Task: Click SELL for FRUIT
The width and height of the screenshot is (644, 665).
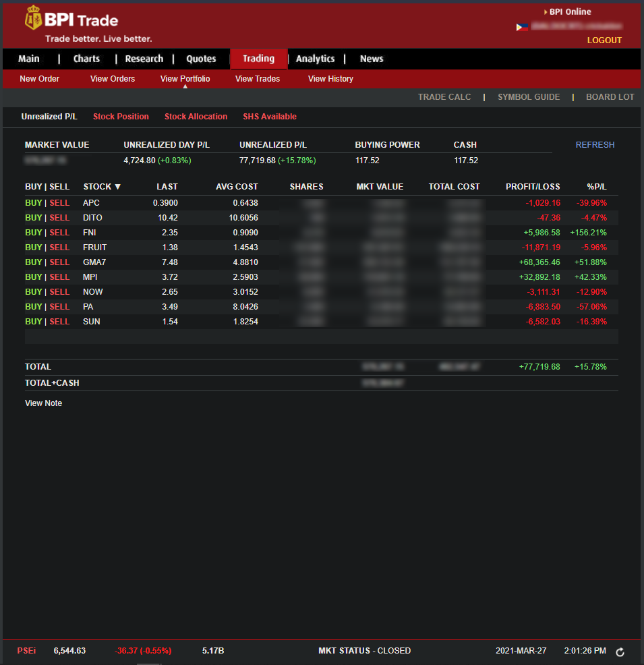Action: pos(59,248)
